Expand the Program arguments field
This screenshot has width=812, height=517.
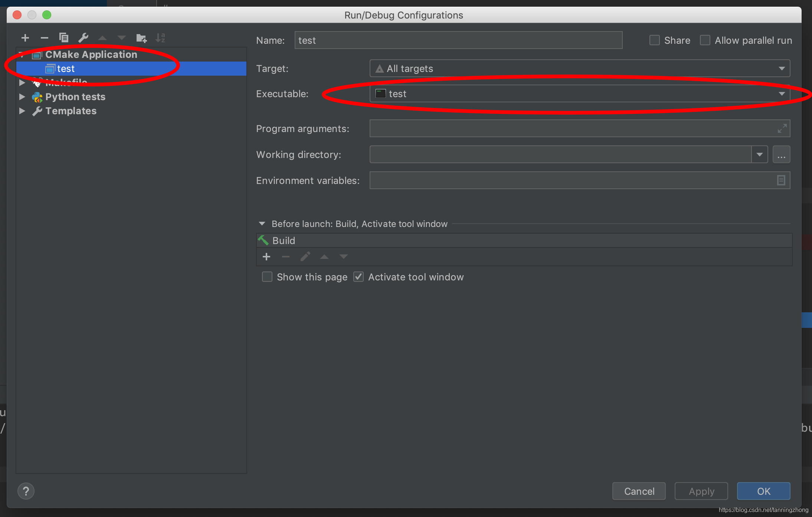(782, 129)
